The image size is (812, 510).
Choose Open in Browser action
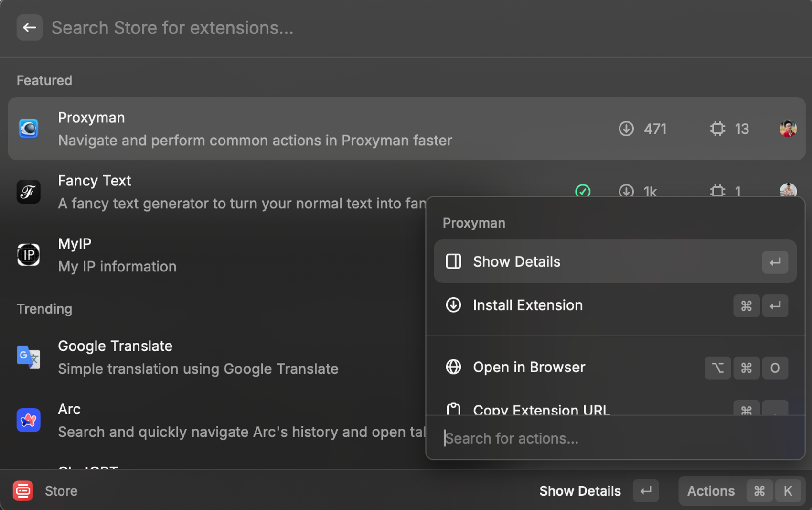click(615, 367)
